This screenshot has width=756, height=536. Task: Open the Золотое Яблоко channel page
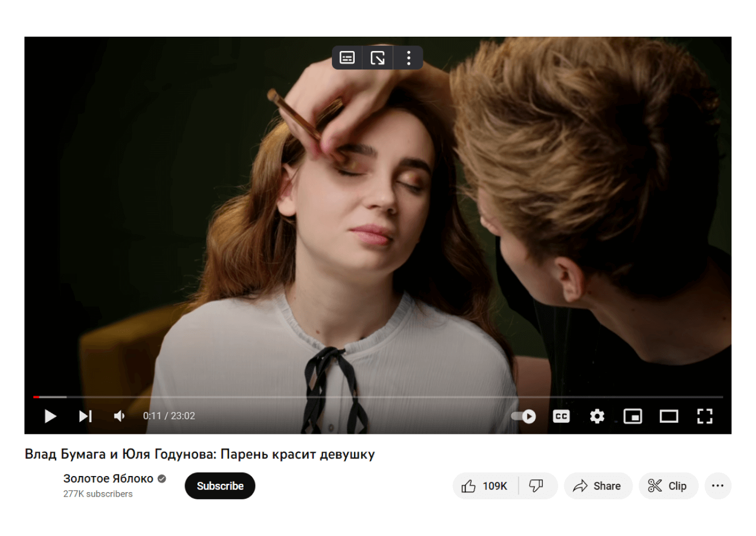tap(108, 478)
